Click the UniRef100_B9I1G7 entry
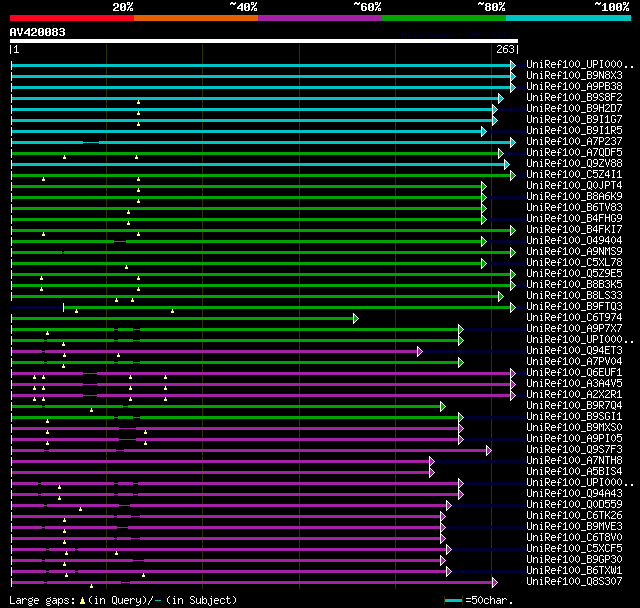This screenshot has width=640, height=608. coord(574,120)
